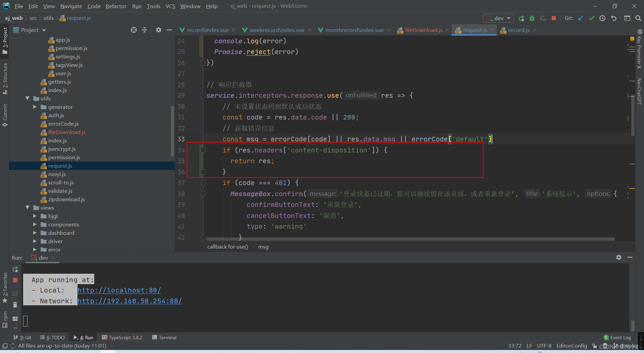
Task: Click the event log notification badge
Action: 606,338
